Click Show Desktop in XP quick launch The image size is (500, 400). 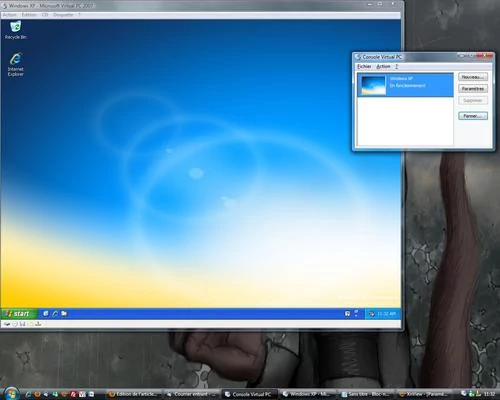[x=46, y=314]
